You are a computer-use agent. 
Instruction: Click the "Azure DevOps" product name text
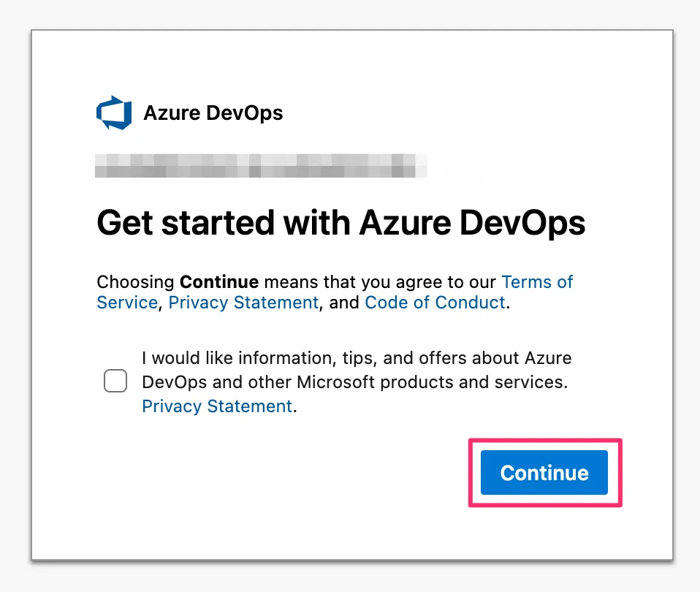(213, 113)
